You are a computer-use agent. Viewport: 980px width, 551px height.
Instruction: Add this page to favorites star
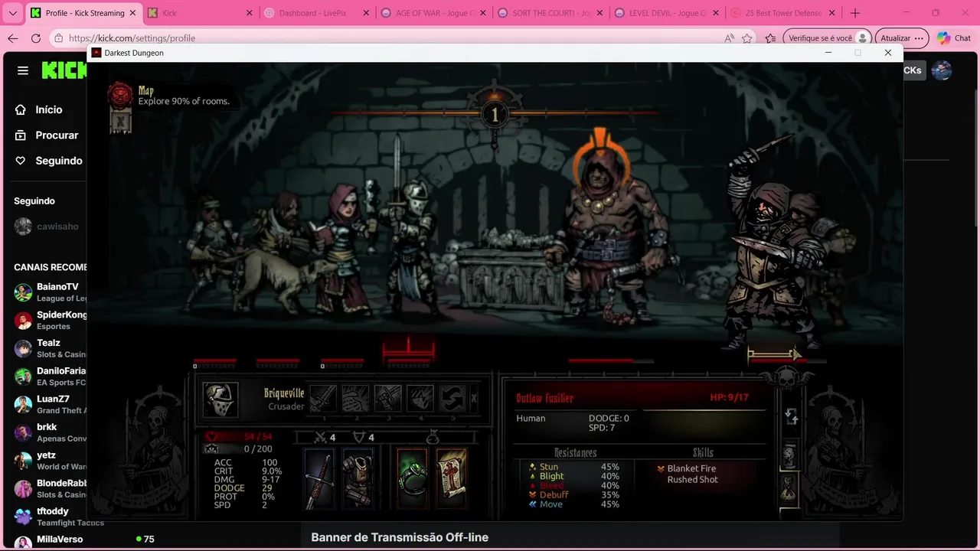click(x=747, y=38)
